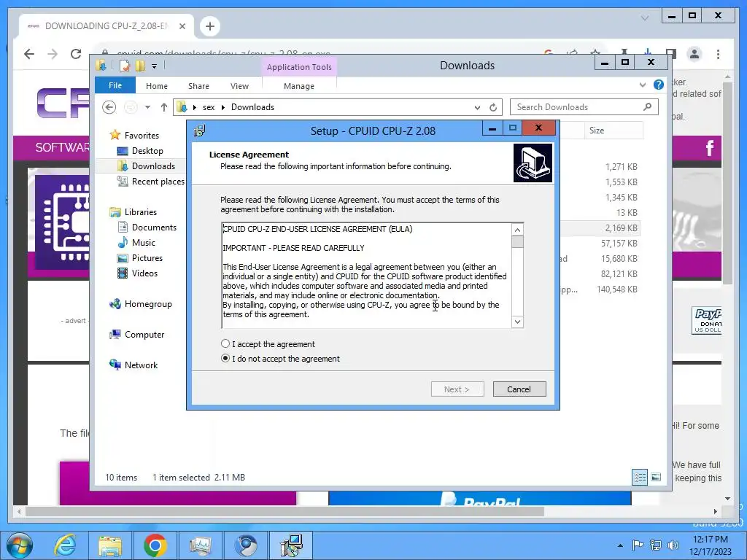Click the Next button in setup wizard
This screenshot has height=560, width=747.
[x=457, y=389]
